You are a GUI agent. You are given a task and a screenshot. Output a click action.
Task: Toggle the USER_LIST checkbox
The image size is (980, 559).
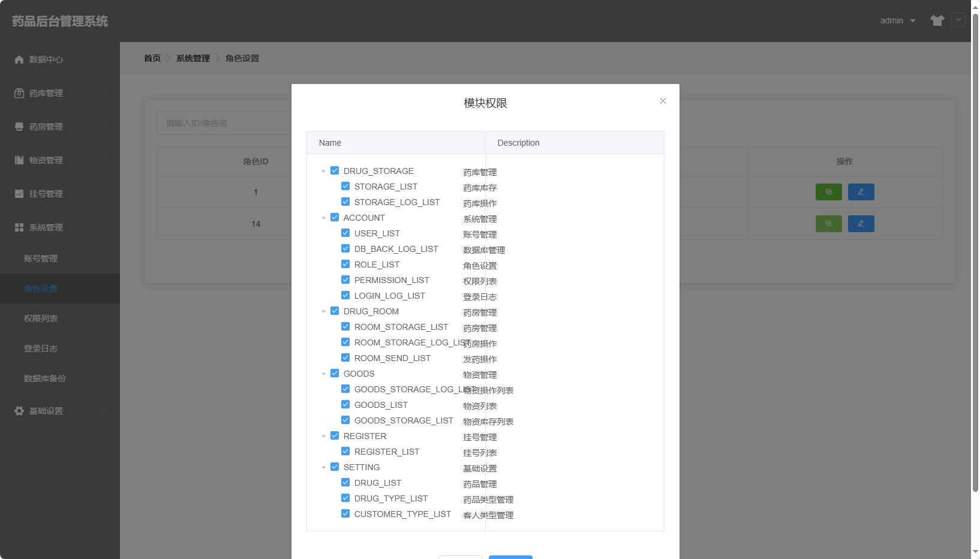345,233
